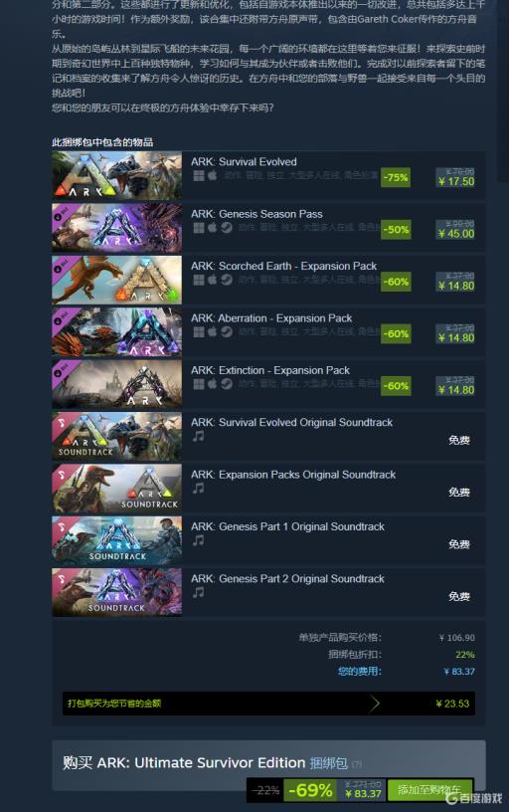509x812 pixels.
Task: Click Steam icon under Extinction Expansion Pack
Action: tap(227, 384)
